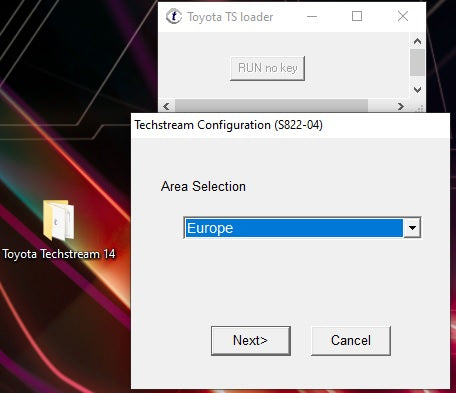Minimize the Toyota TS loader window

pyautogui.click(x=312, y=16)
